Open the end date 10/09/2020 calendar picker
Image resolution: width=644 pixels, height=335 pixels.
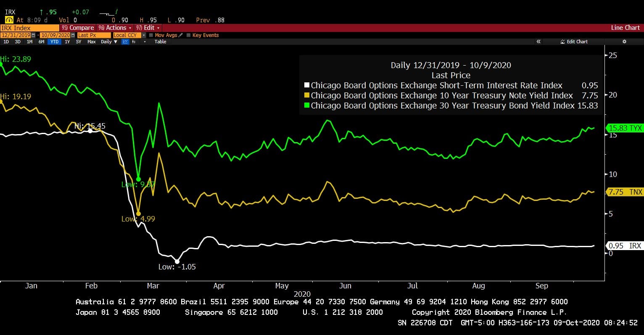tap(73, 35)
